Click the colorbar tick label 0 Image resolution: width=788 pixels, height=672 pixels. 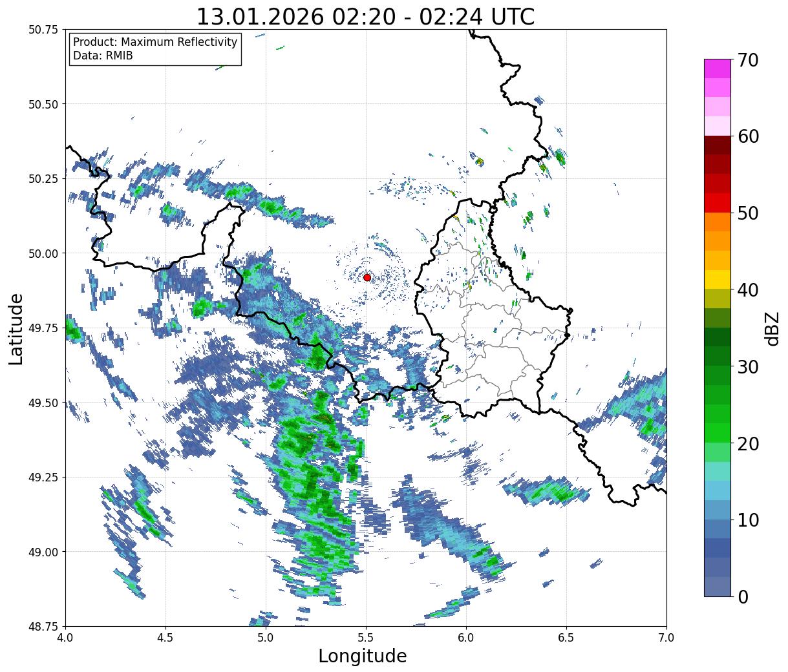(743, 596)
